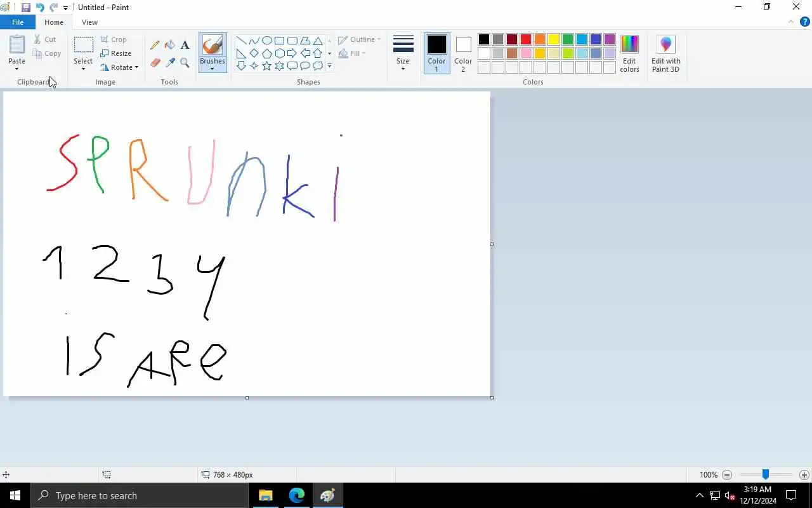Choose the Six-point star shape
Image resolution: width=812 pixels, height=508 pixels.
pos(280,65)
